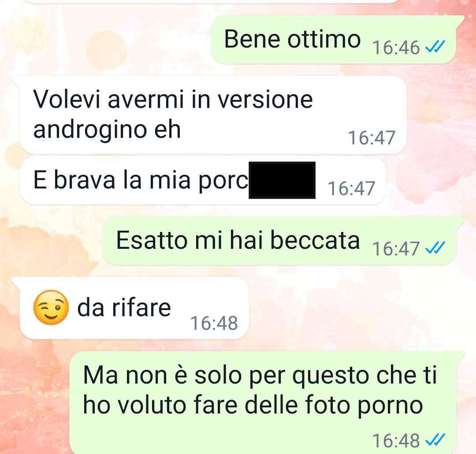Viewport: 476px width, 454px height.
Task: Click the 16:48 timestamp in the last green bubble
Action: click(396, 441)
